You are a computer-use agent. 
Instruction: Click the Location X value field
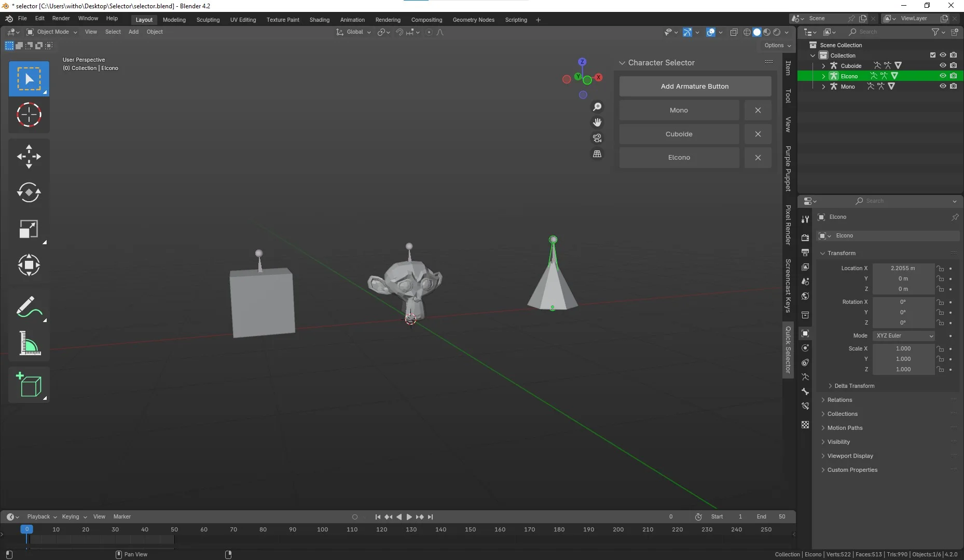903,268
